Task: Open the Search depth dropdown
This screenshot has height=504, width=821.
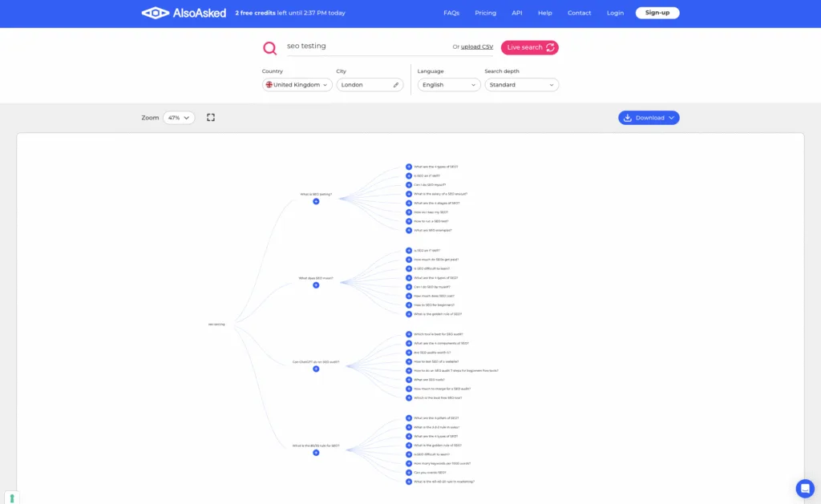Action: [521, 84]
